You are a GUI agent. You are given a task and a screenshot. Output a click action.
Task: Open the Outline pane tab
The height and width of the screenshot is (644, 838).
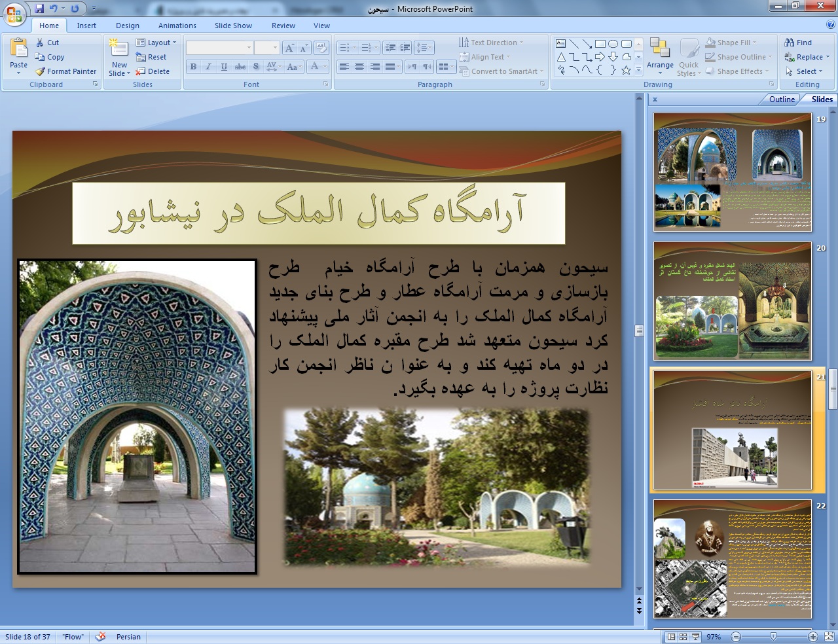coord(782,99)
